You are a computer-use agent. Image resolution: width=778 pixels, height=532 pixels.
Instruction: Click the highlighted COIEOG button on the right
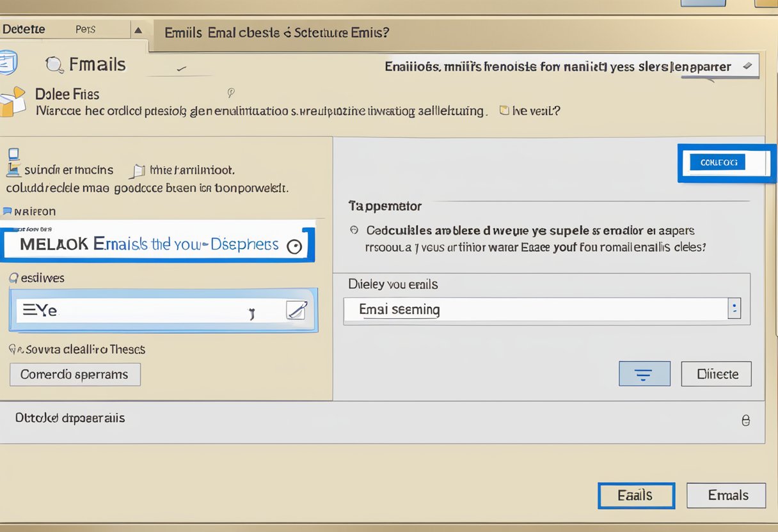(718, 162)
